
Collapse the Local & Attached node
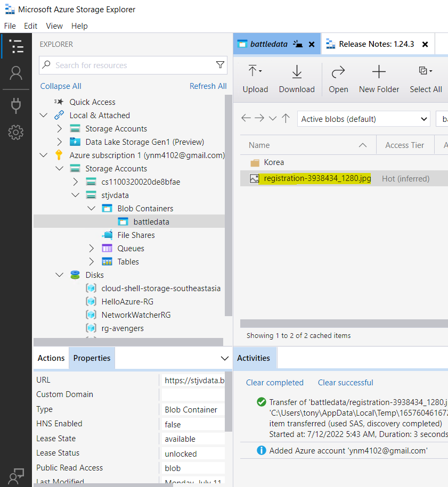[44, 115]
